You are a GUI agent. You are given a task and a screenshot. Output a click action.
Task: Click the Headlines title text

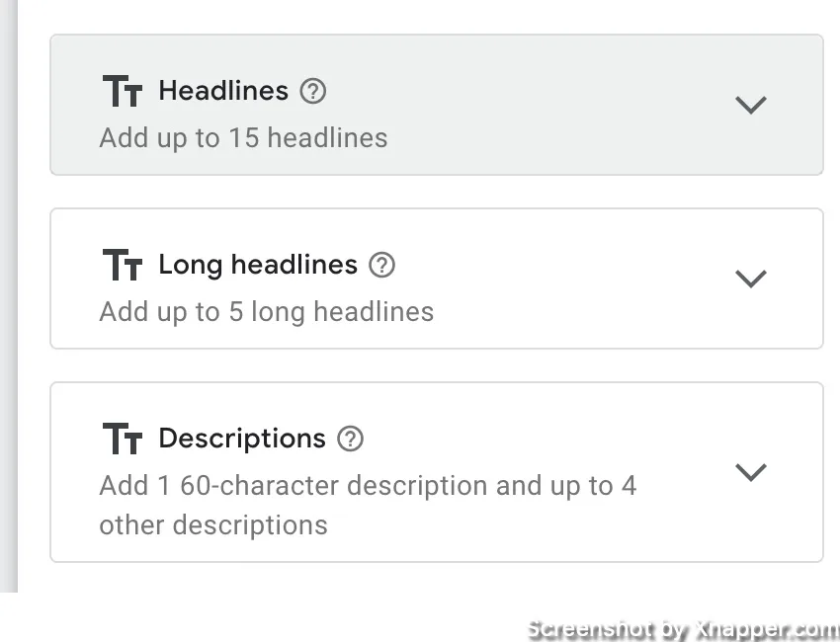223,91
